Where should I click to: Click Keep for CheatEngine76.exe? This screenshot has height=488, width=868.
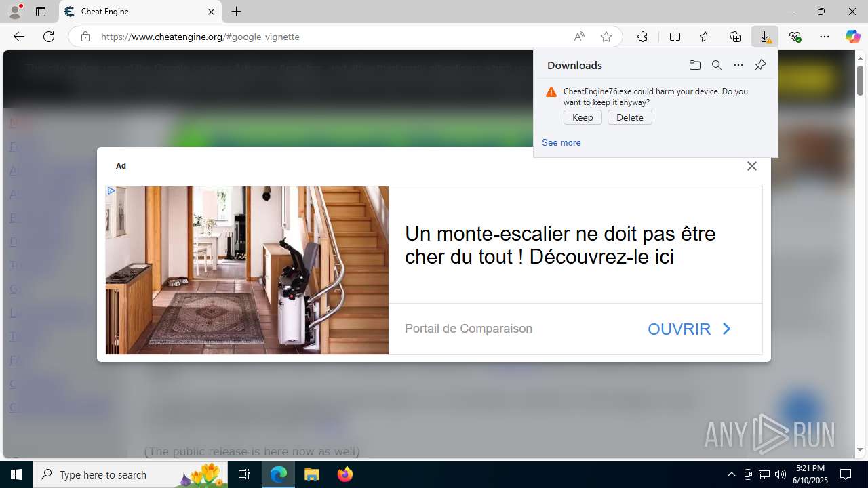(x=583, y=117)
